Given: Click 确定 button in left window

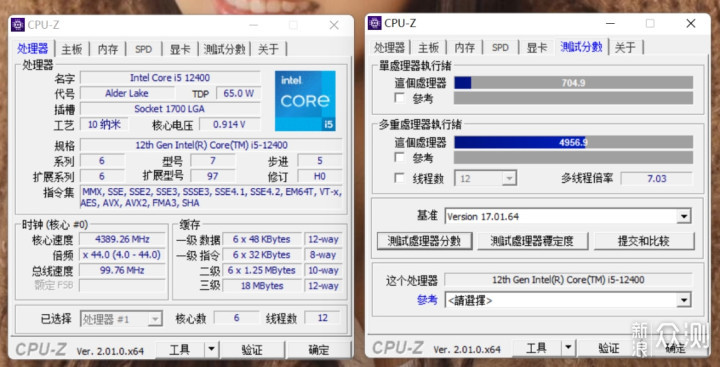Looking at the screenshot, I should 319,350.
